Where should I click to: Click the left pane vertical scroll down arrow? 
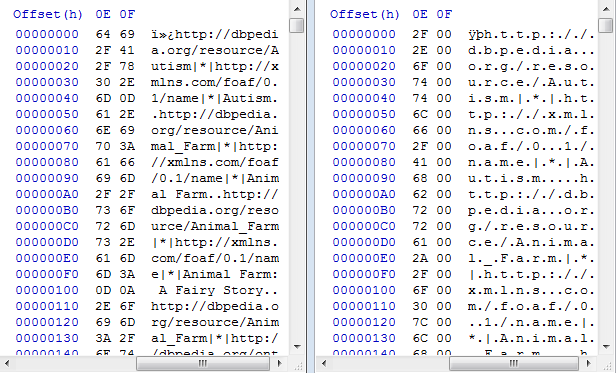point(297,347)
